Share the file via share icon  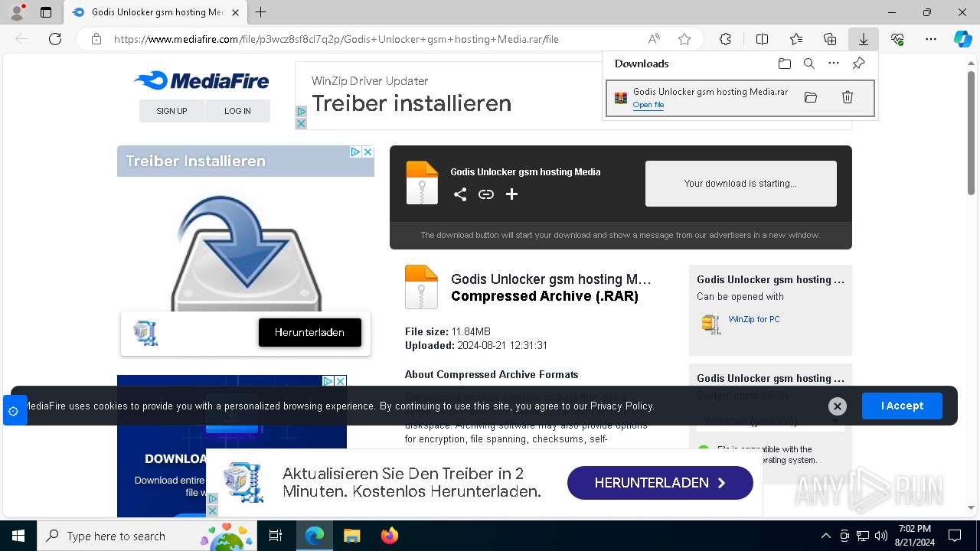pyautogui.click(x=460, y=194)
